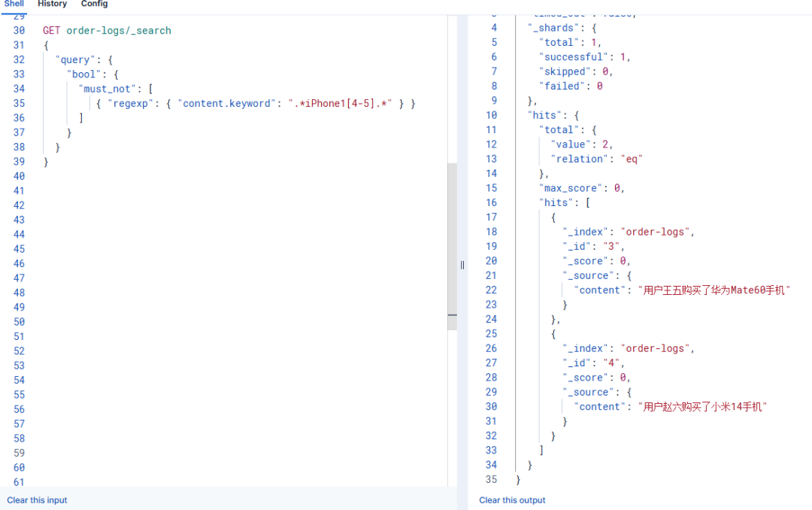This screenshot has height=510, width=812.
Task: Click the Clear this output link
Action: [512, 500]
